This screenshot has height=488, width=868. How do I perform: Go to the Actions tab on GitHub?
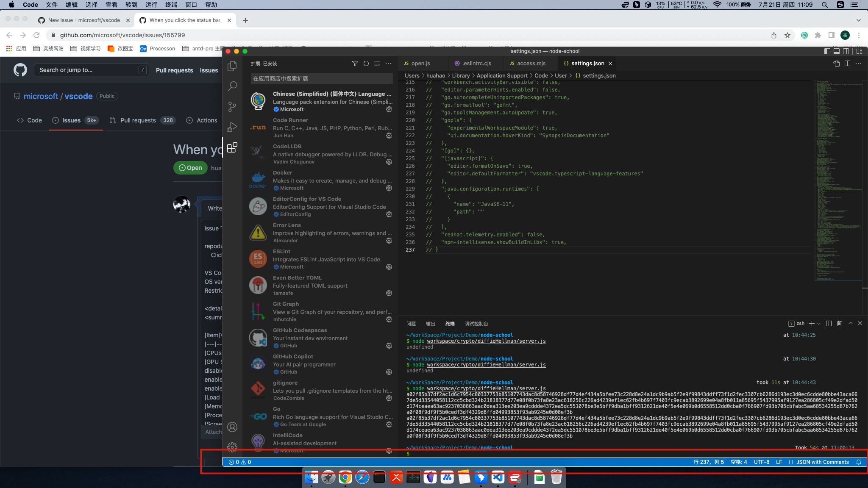point(202,120)
